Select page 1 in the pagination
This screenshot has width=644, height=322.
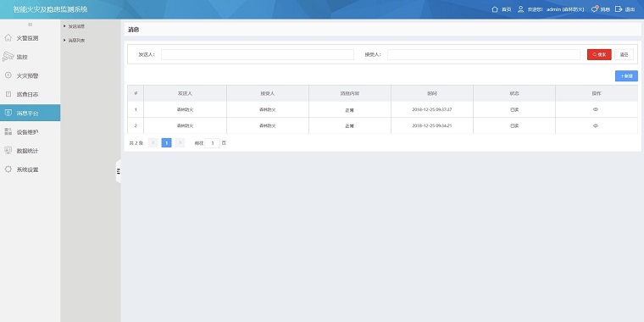[x=166, y=143]
